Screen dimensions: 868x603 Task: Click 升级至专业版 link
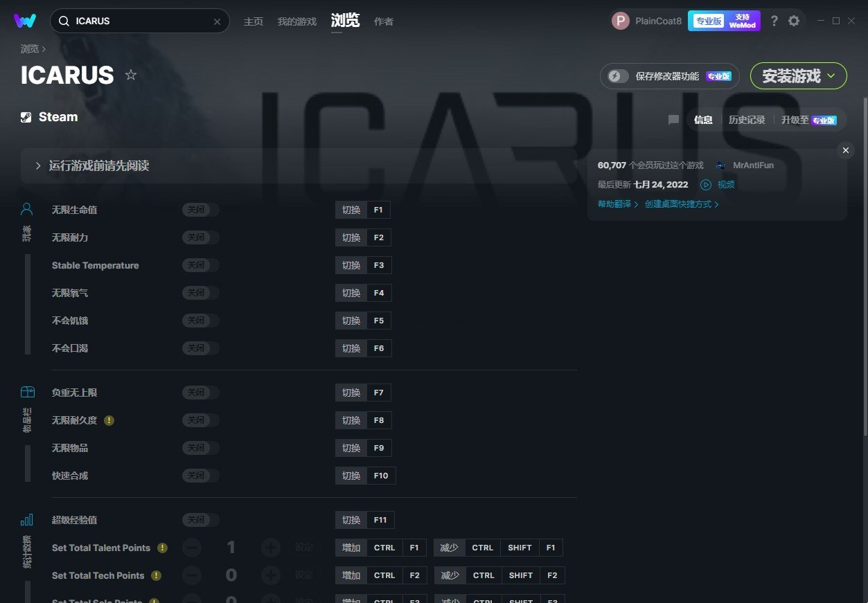[809, 120]
